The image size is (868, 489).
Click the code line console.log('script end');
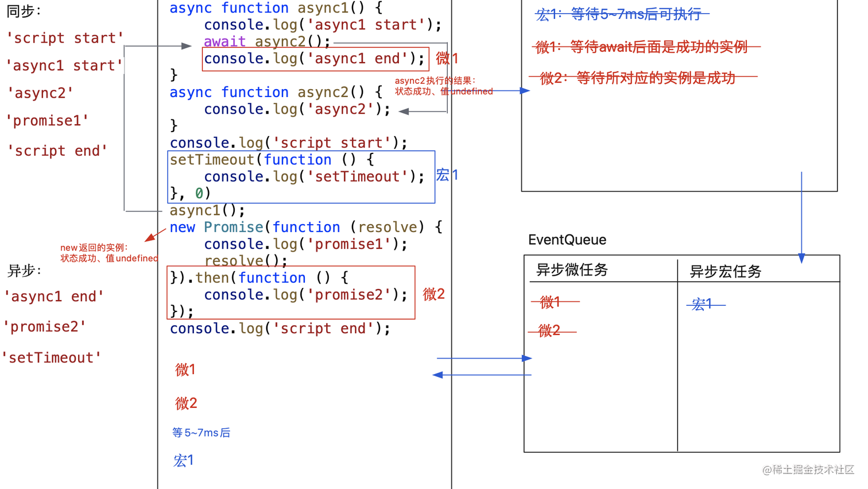pos(280,328)
